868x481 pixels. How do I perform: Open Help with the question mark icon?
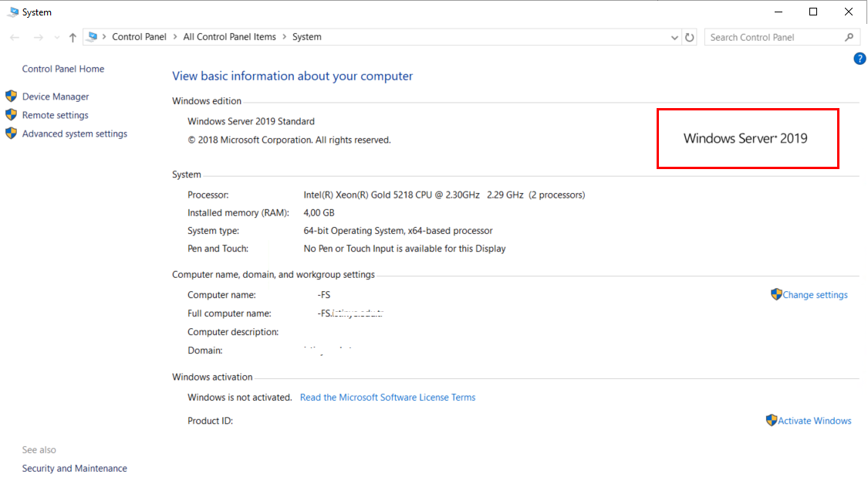[x=860, y=59]
